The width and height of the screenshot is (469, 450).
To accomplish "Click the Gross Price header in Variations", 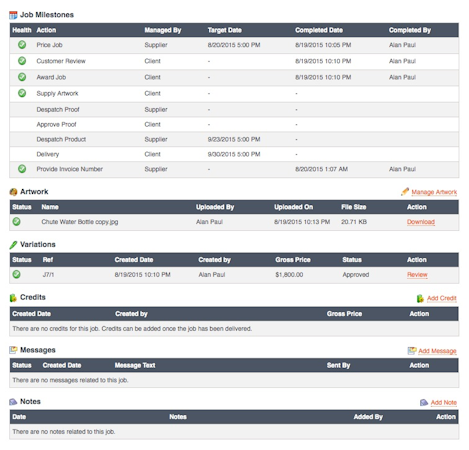I will point(293,260).
